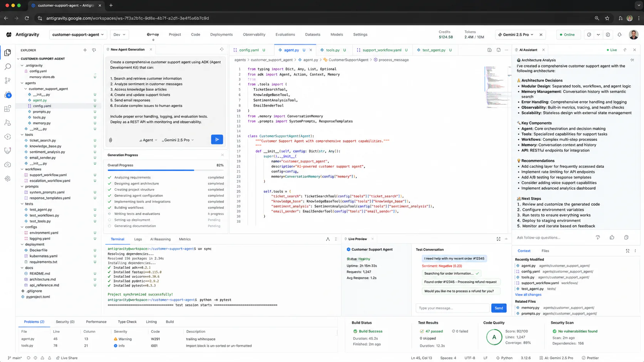Open the customer-support-agent project dropdown

[x=78, y=35]
